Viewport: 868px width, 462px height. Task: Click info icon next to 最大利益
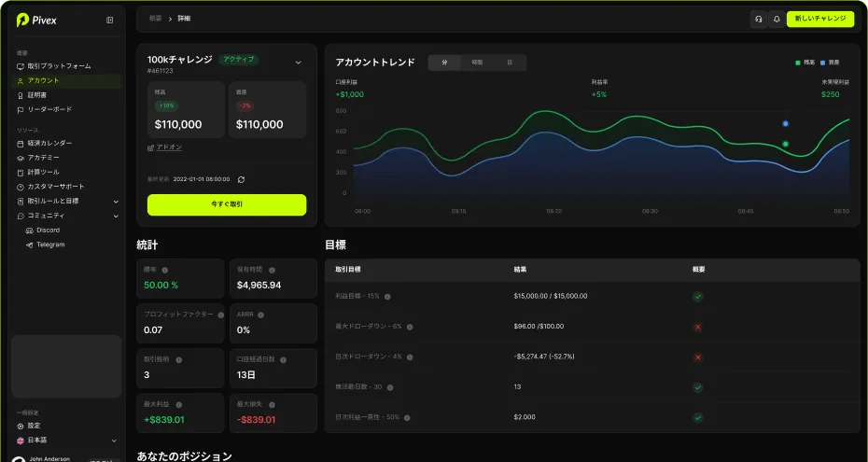coord(179,405)
